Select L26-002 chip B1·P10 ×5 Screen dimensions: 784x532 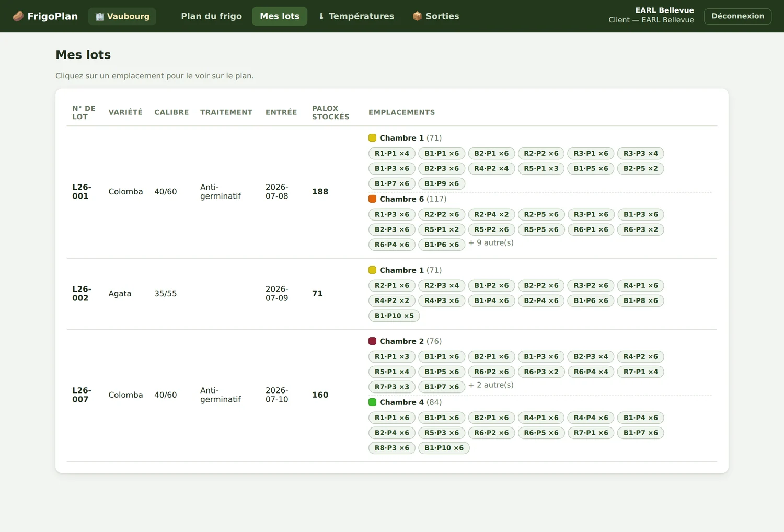(394, 316)
